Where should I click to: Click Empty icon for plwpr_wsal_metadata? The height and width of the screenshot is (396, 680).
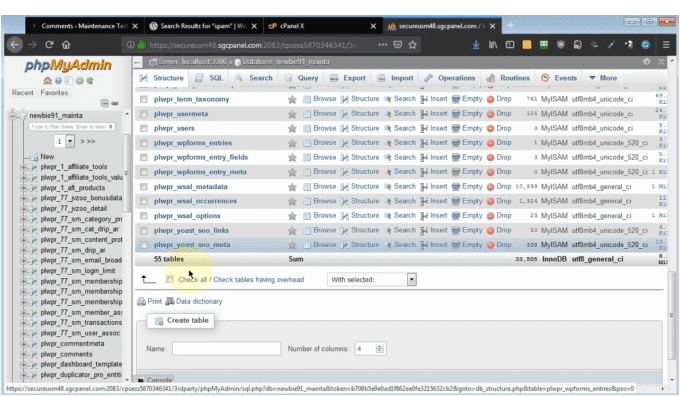[456, 187]
